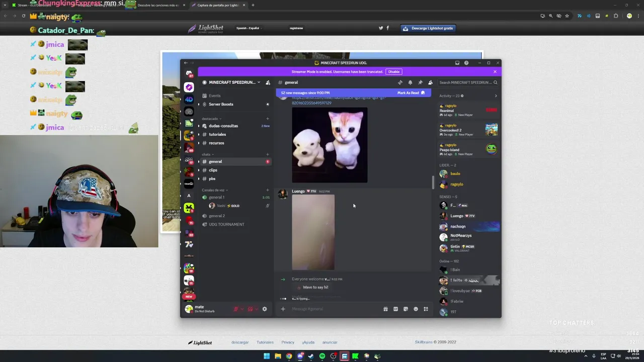Click Discord back navigation arrow
The image size is (644, 362).
pyautogui.click(x=186, y=63)
